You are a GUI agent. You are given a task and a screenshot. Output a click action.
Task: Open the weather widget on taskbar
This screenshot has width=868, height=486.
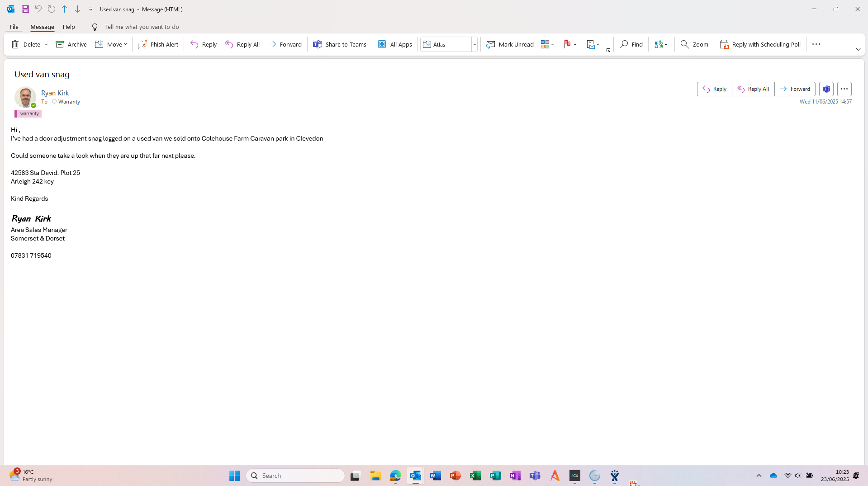coord(31,476)
